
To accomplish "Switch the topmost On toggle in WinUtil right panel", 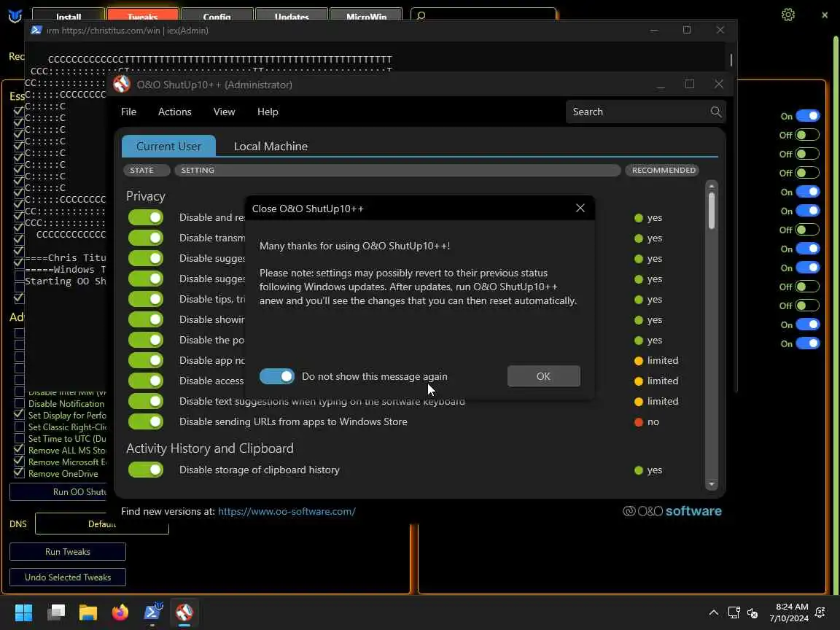I will click(x=807, y=116).
